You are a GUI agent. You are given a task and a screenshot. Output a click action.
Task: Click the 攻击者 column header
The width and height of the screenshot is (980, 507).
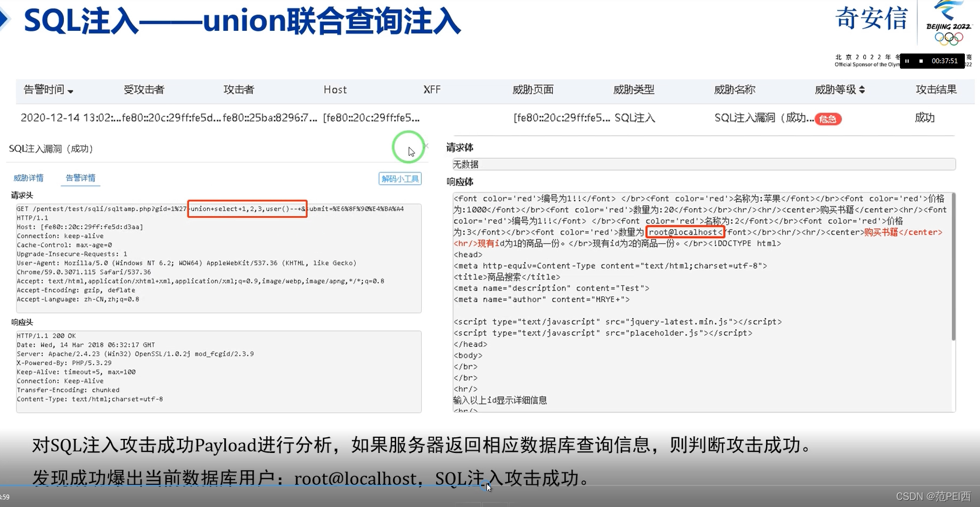click(x=238, y=90)
